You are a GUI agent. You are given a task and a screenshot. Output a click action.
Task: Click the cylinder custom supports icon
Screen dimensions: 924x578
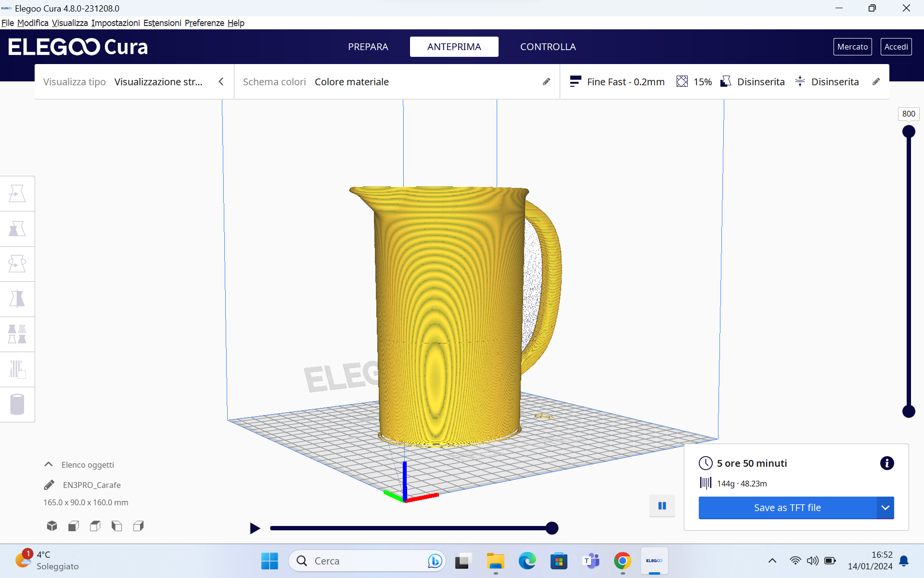click(x=17, y=405)
